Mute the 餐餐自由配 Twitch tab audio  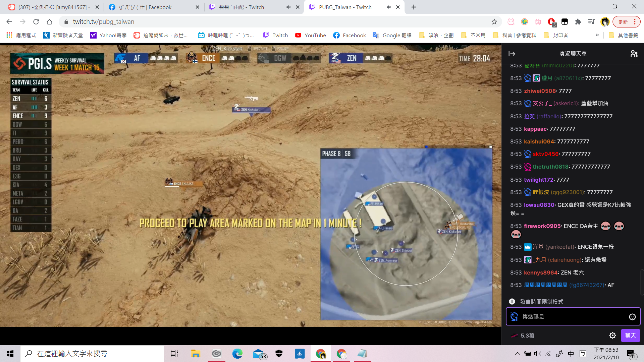[288, 7]
